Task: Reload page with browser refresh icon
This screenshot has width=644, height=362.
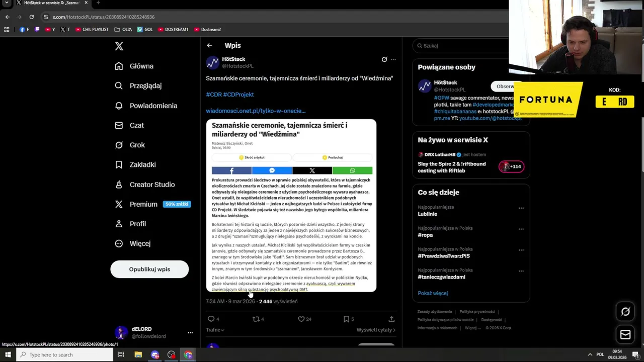Action: click(x=31, y=17)
